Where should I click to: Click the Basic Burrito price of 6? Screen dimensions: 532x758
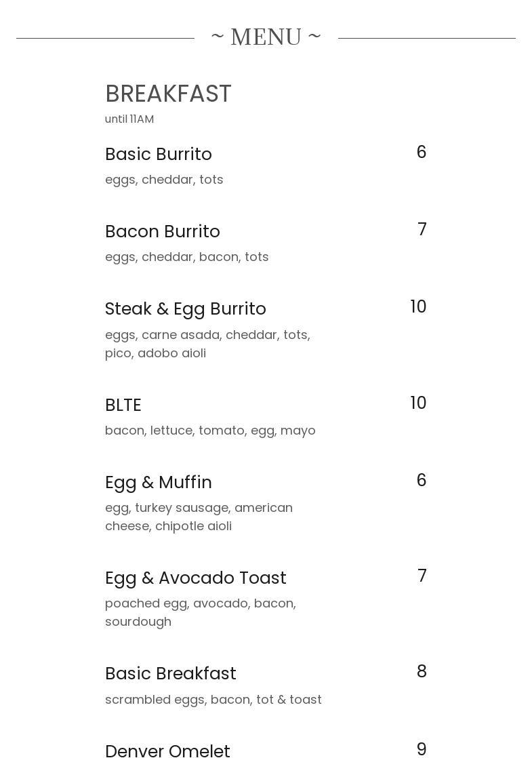point(421,153)
